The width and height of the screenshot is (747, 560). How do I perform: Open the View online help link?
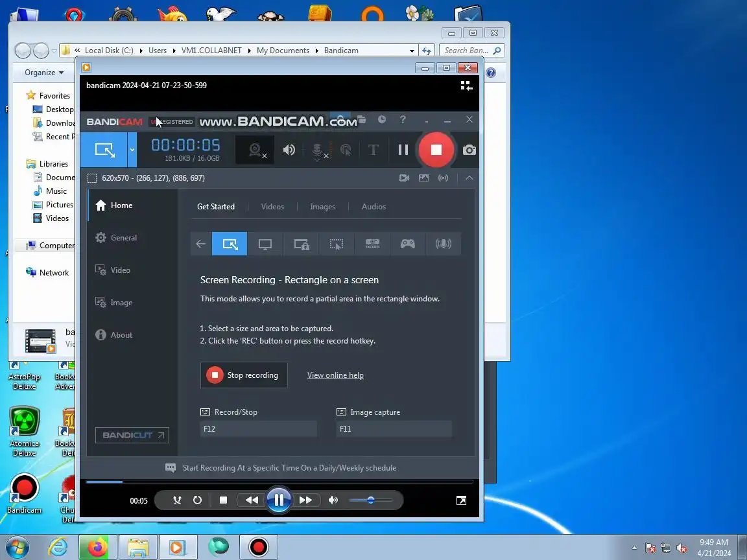coord(335,375)
